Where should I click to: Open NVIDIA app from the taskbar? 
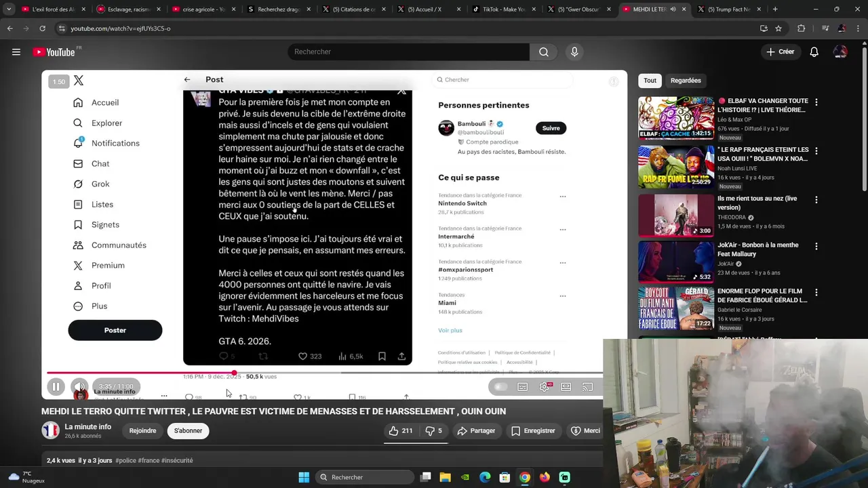point(465,477)
